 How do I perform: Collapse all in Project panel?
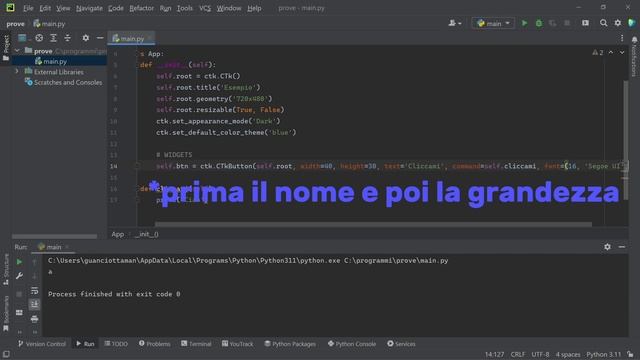click(67, 38)
